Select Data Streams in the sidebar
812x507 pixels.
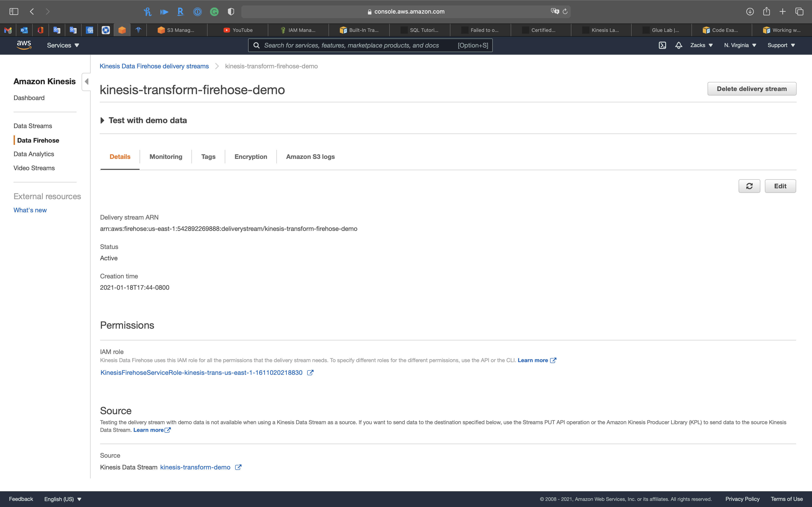point(33,126)
